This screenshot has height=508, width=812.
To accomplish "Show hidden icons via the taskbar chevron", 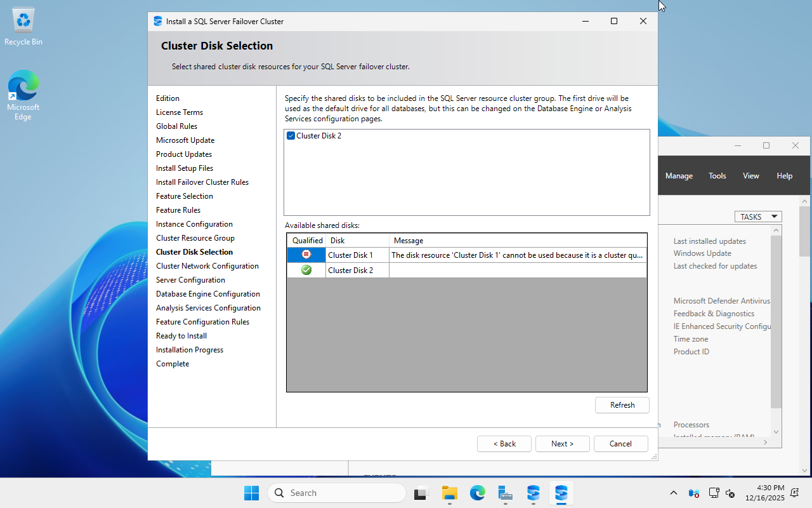I will [x=673, y=493].
